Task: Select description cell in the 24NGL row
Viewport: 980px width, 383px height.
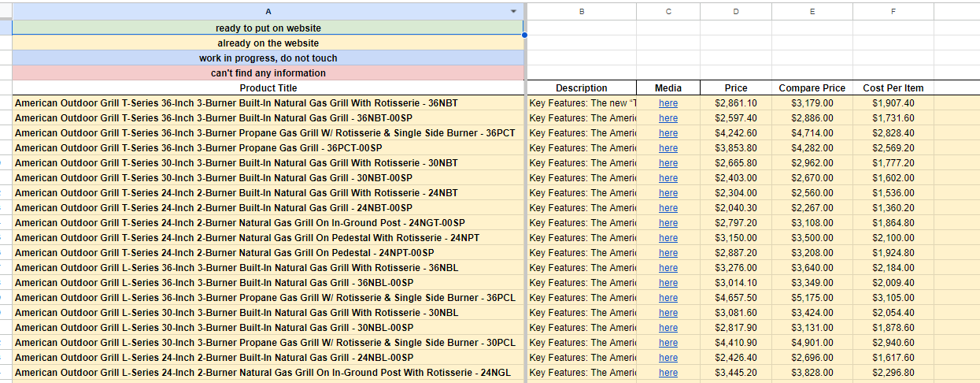Action: point(581,373)
